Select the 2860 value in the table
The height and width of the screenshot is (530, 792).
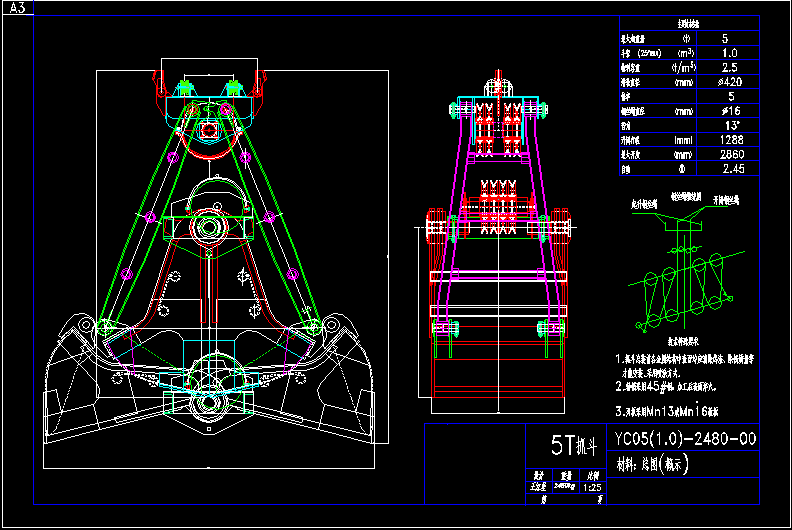732,154
